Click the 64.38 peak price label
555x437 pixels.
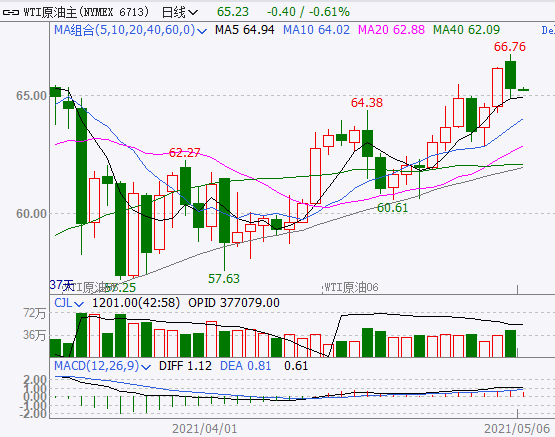click(x=367, y=103)
